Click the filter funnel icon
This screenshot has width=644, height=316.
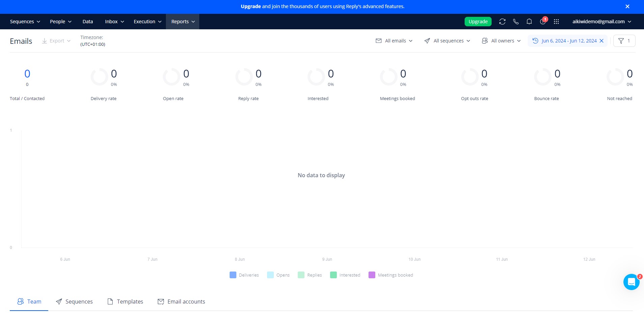point(621,41)
